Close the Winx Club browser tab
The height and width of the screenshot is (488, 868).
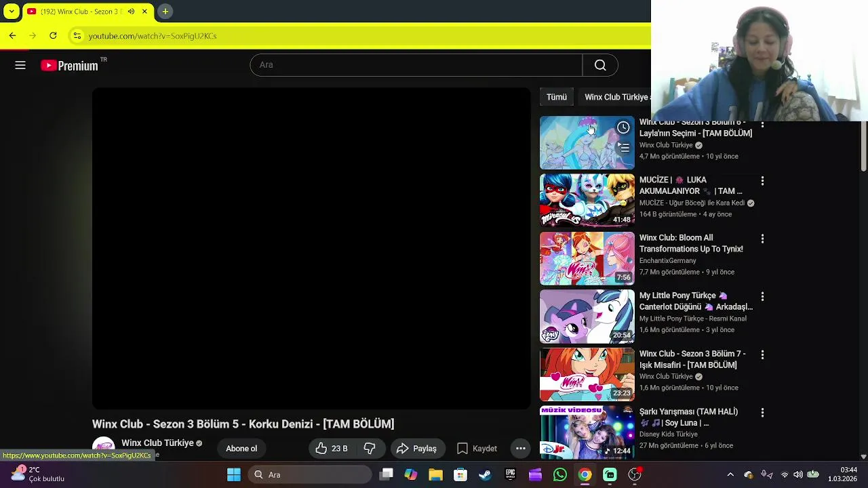(x=144, y=12)
